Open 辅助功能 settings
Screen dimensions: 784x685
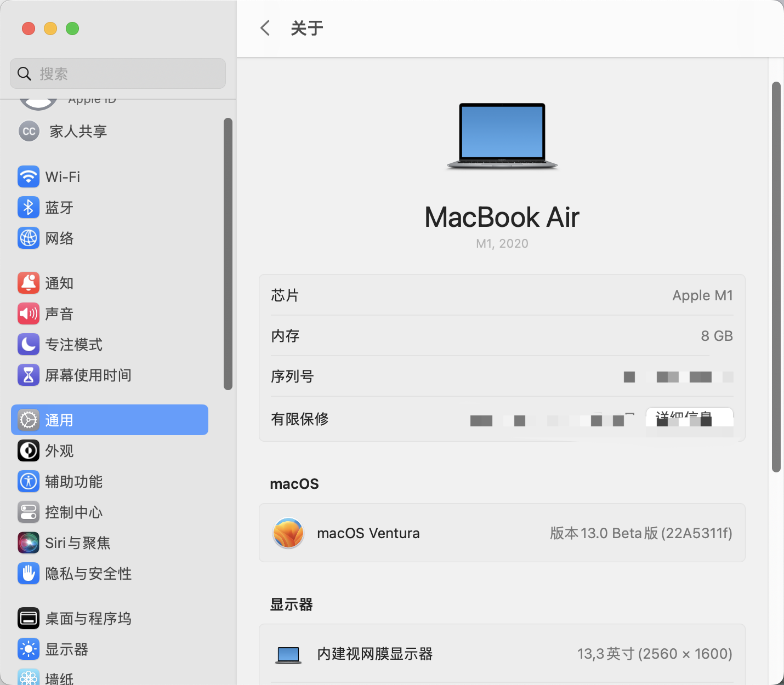(x=74, y=482)
